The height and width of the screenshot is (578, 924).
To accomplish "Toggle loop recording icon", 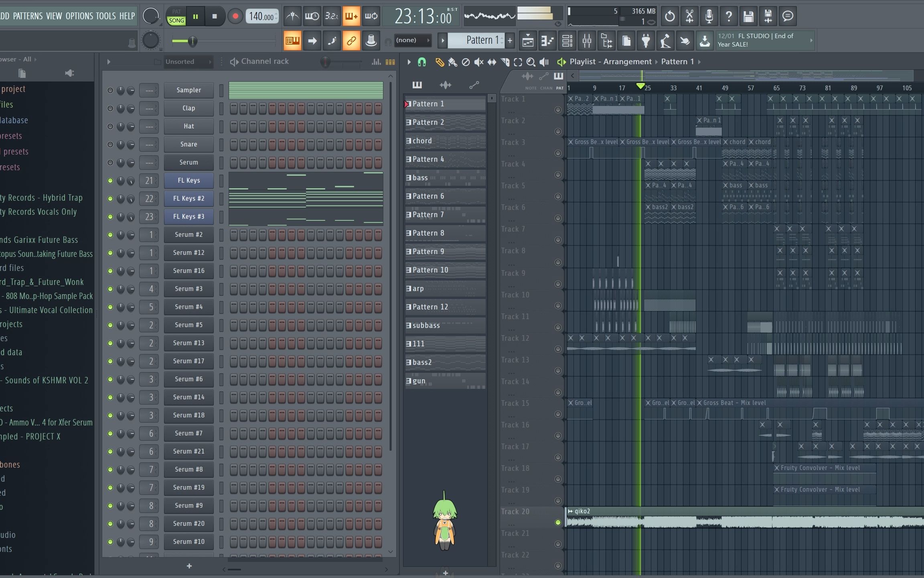I will (371, 16).
